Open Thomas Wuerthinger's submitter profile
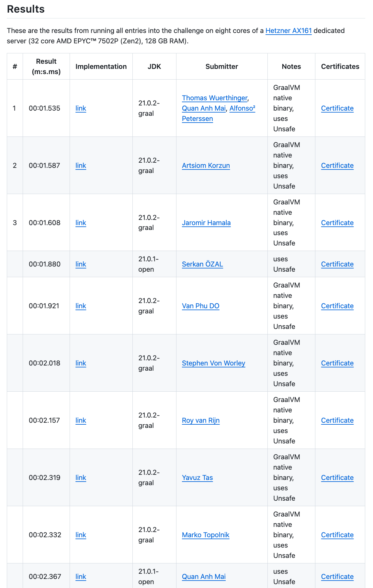 coord(215,98)
